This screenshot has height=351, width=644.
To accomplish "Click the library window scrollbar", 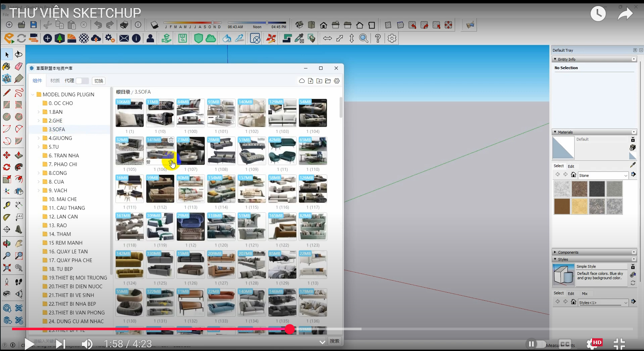I will (x=341, y=107).
